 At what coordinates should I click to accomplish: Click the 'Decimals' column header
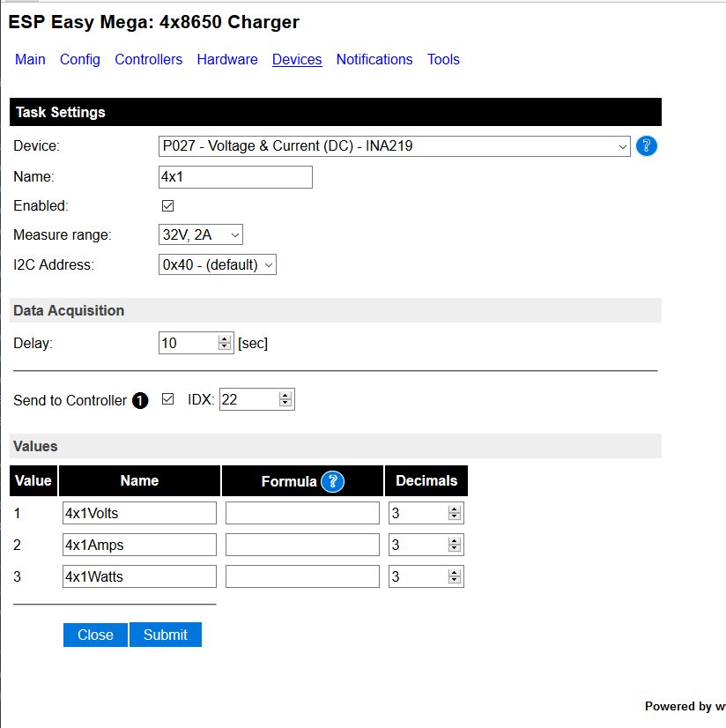[x=426, y=480]
